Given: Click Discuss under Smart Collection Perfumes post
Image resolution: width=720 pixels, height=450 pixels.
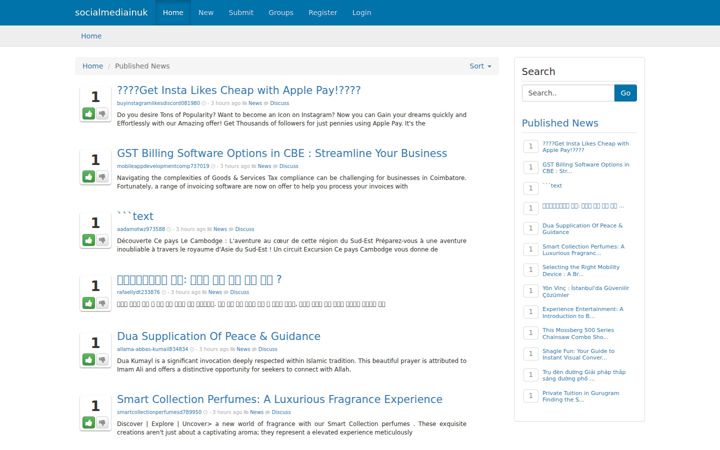Looking at the screenshot, I should click(281, 412).
